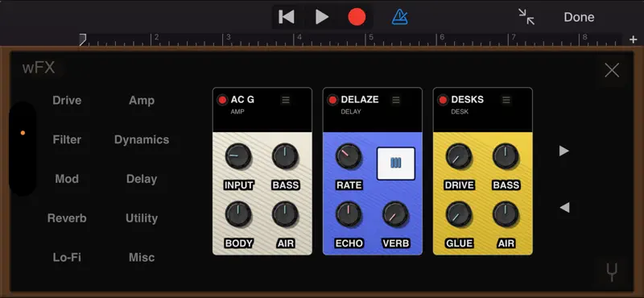The image size is (644, 298).
Task: Toggle the blue metronome icon
Action: pos(399,17)
